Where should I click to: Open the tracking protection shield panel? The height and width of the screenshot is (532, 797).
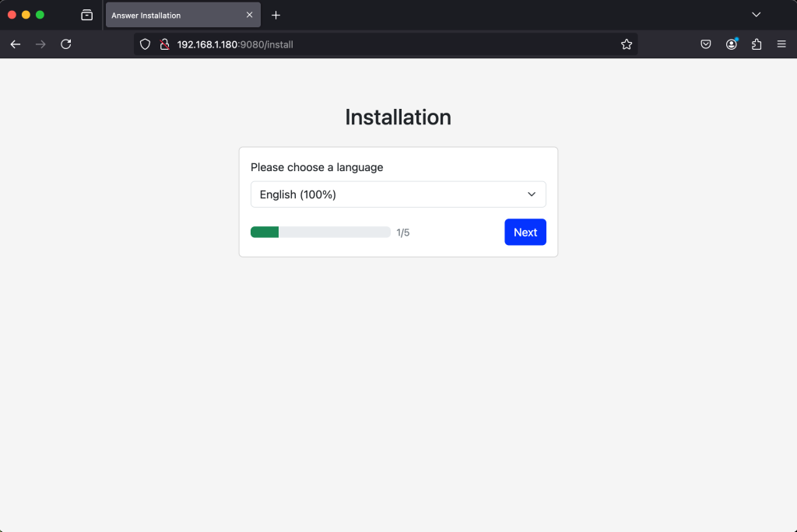click(x=145, y=44)
